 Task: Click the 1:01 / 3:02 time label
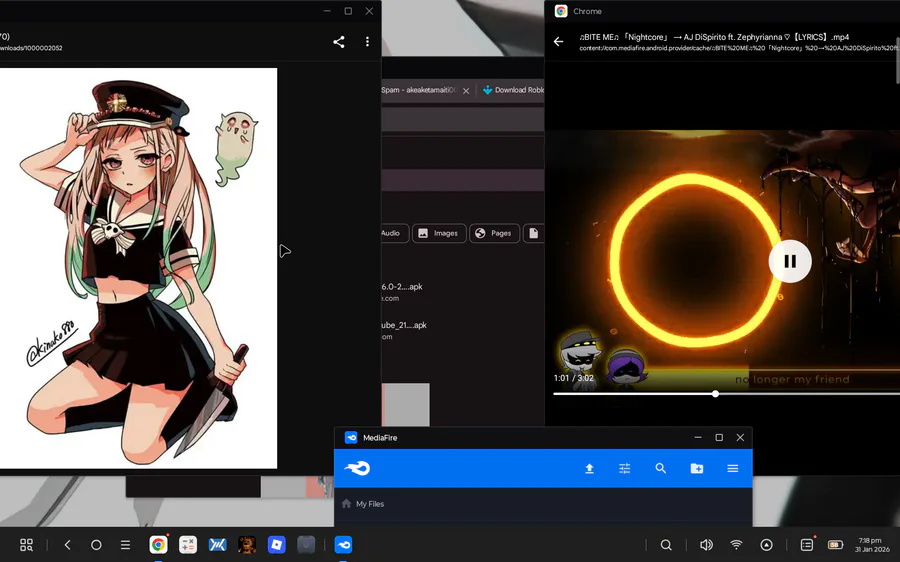pyautogui.click(x=573, y=378)
